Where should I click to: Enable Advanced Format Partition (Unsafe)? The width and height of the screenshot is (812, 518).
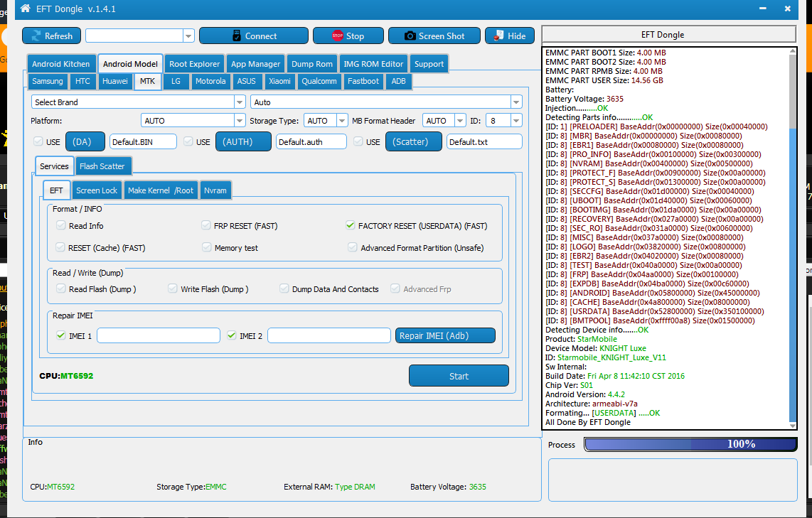pyautogui.click(x=353, y=247)
